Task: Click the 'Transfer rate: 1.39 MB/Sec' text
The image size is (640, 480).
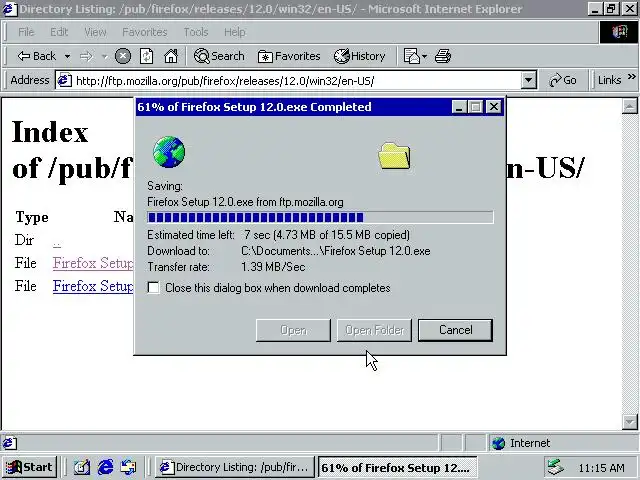Action: click(x=226, y=267)
